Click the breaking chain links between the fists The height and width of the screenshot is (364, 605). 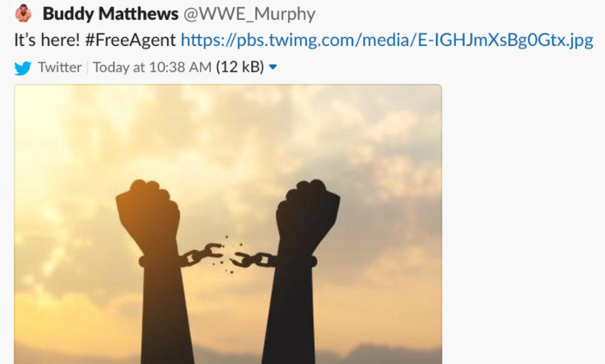[228, 257]
